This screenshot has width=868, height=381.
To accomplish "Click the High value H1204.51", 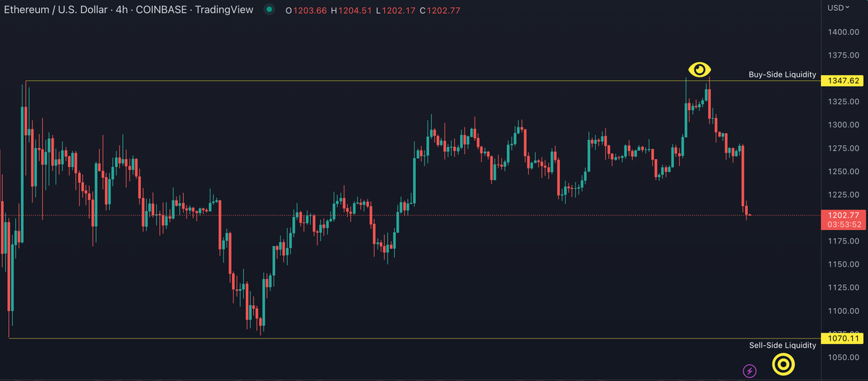I will [x=351, y=11].
